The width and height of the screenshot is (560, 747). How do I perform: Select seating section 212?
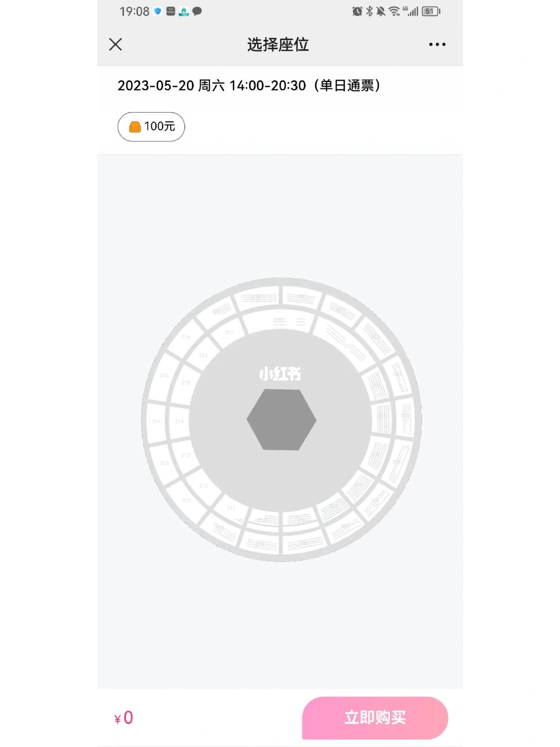pyautogui.click(x=203, y=486)
